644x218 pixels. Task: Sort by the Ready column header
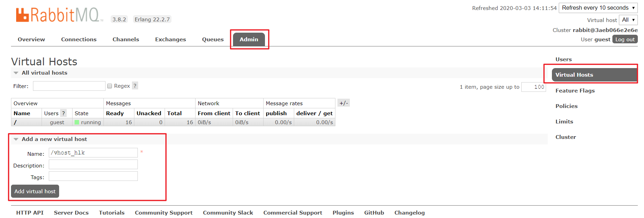pos(115,113)
